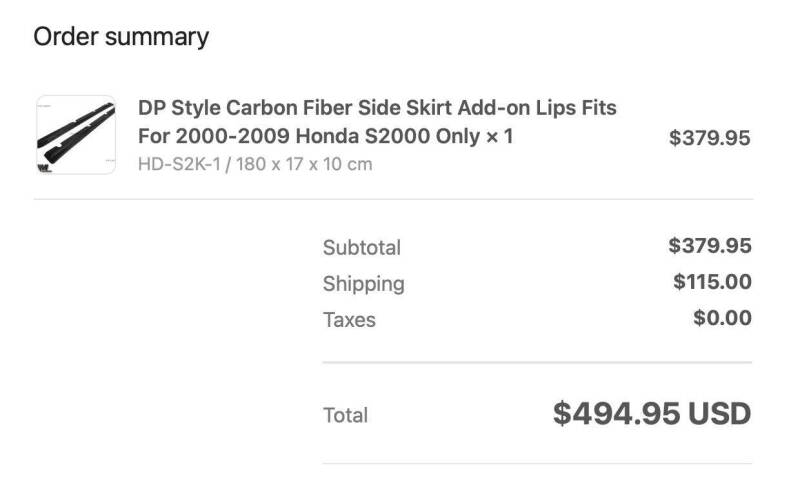The image size is (800, 503).
Task: Click the '× 1' quantity text
Action: click(x=499, y=136)
